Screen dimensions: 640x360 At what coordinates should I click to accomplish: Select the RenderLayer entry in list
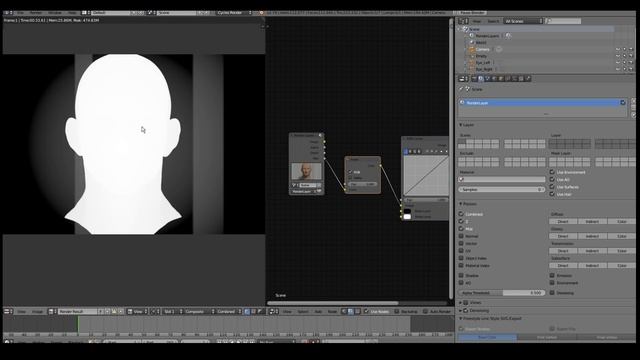(542, 103)
